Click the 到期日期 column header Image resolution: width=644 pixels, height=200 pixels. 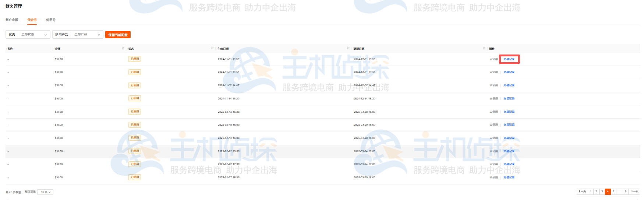coord(358,49)
